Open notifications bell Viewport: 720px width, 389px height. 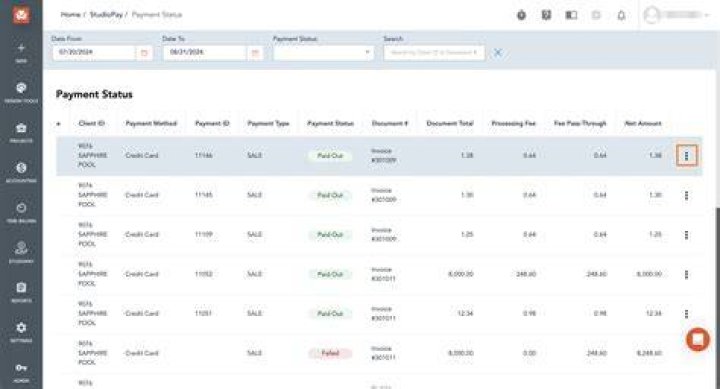[621, 16]
